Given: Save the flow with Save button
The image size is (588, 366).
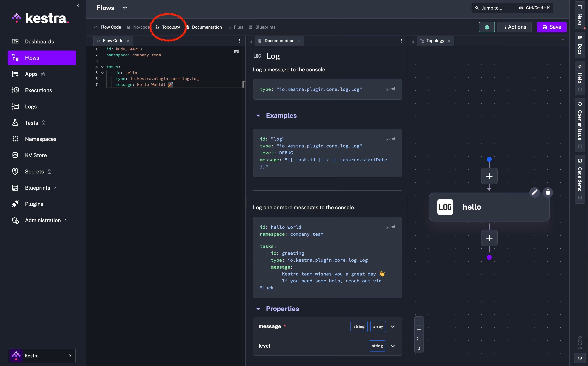Looking at the screenshot, I should 551,27.
